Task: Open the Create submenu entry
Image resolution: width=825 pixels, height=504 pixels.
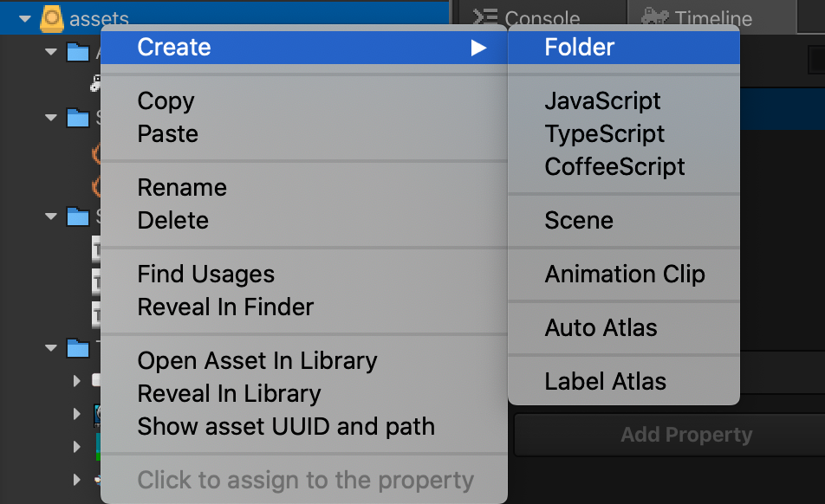Action: 303,48
